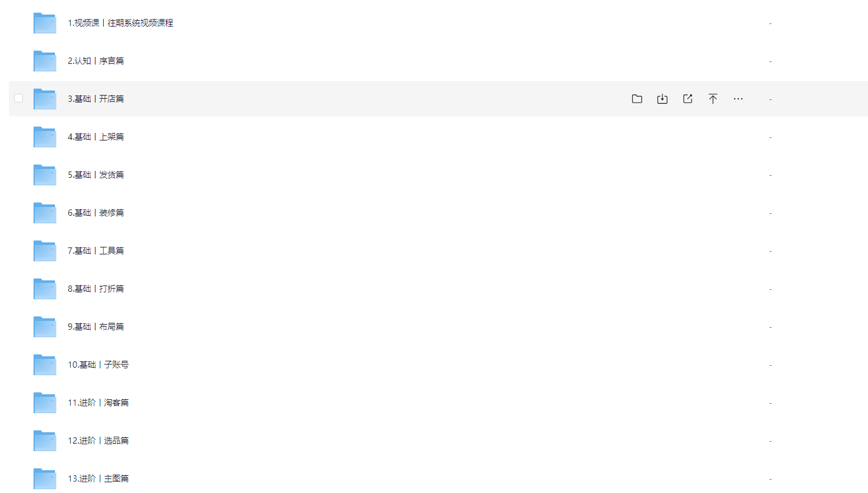This screenshot has height=493, width=868.
Task: Click the size dash on the 1.视频课 row
Action: point(770,23)
